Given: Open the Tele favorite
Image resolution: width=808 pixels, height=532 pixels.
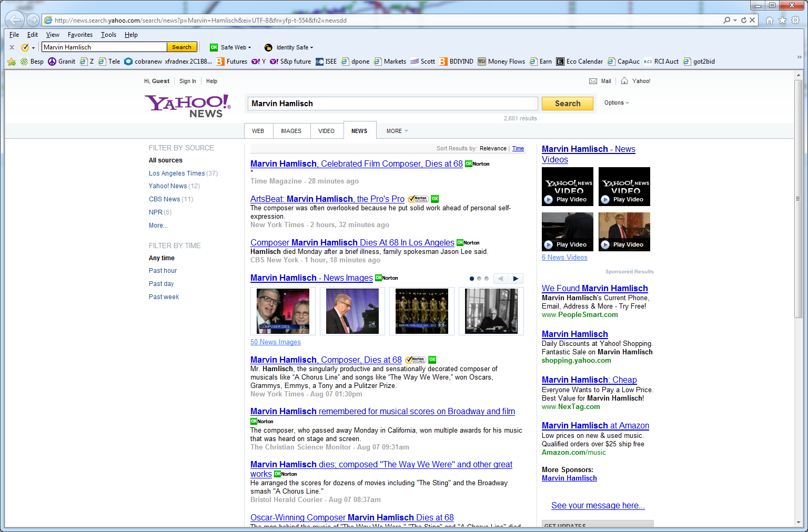Looking at the screenshot, I should coord(109,62).
